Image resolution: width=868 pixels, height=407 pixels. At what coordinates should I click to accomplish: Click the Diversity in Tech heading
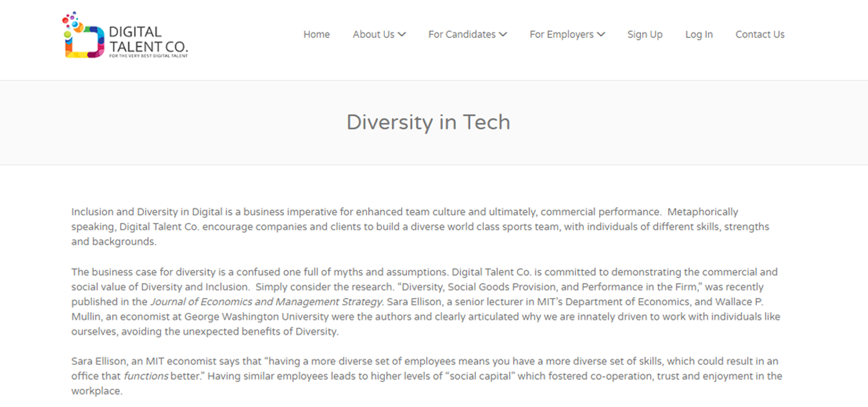click(x=428, y=122)
